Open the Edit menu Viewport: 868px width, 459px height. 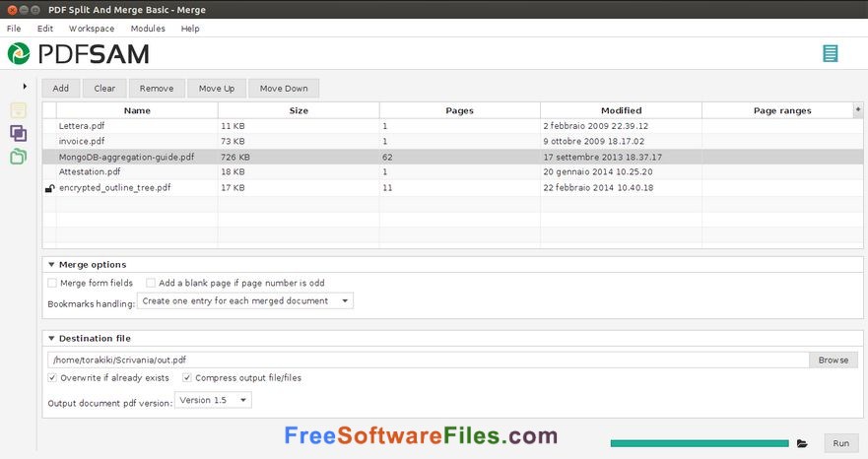(45, 29)
